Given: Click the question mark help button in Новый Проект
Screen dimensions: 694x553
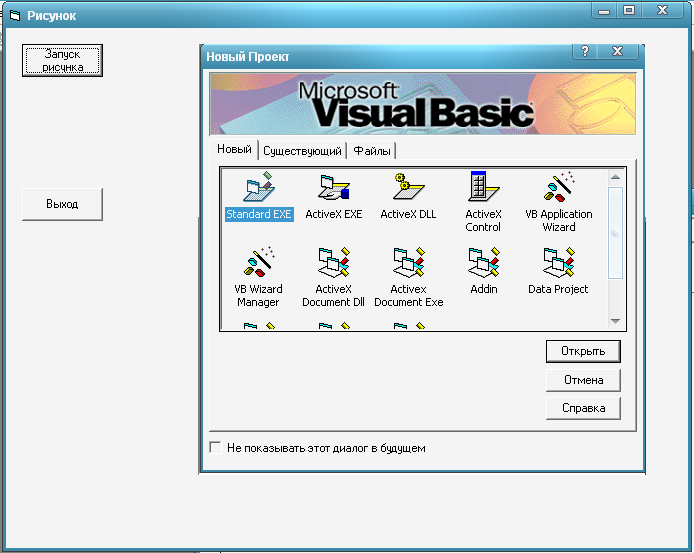Looking at the screenshot, I should click(585, 51).
